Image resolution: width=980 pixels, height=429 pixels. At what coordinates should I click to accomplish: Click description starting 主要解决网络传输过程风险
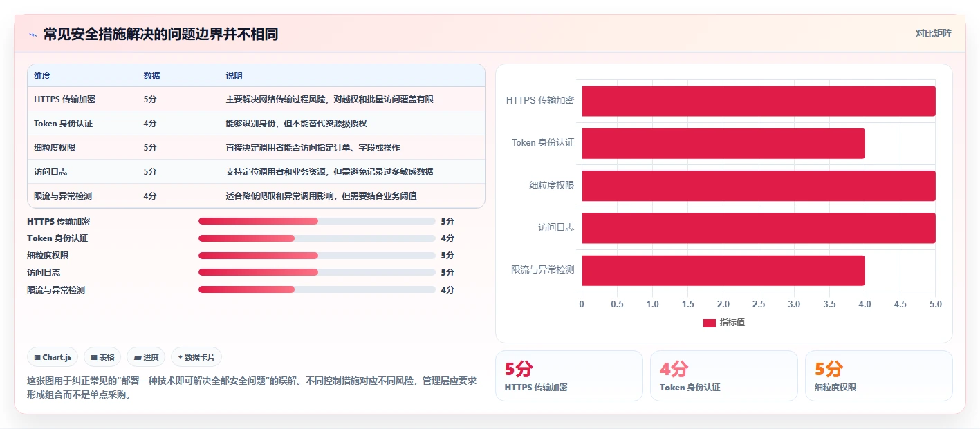coord(330,99)
